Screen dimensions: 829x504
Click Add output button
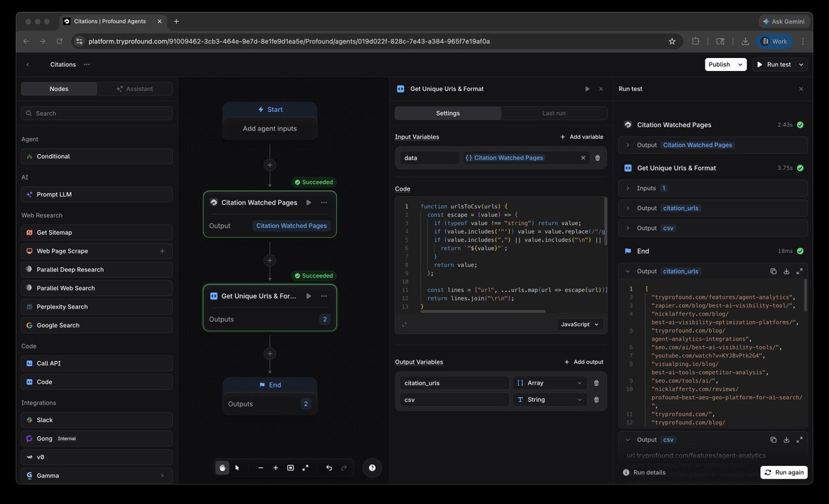[584, 362]
